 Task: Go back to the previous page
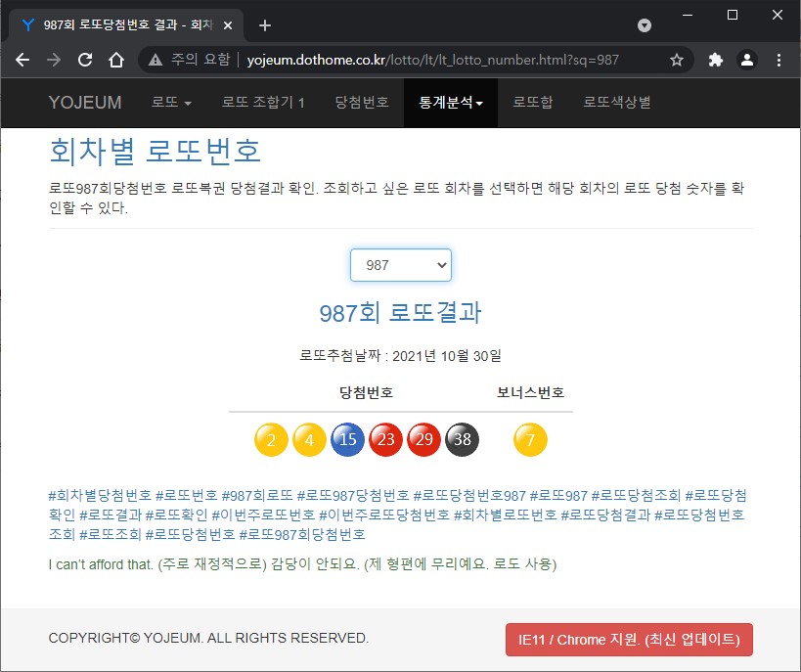pos(22,61)
